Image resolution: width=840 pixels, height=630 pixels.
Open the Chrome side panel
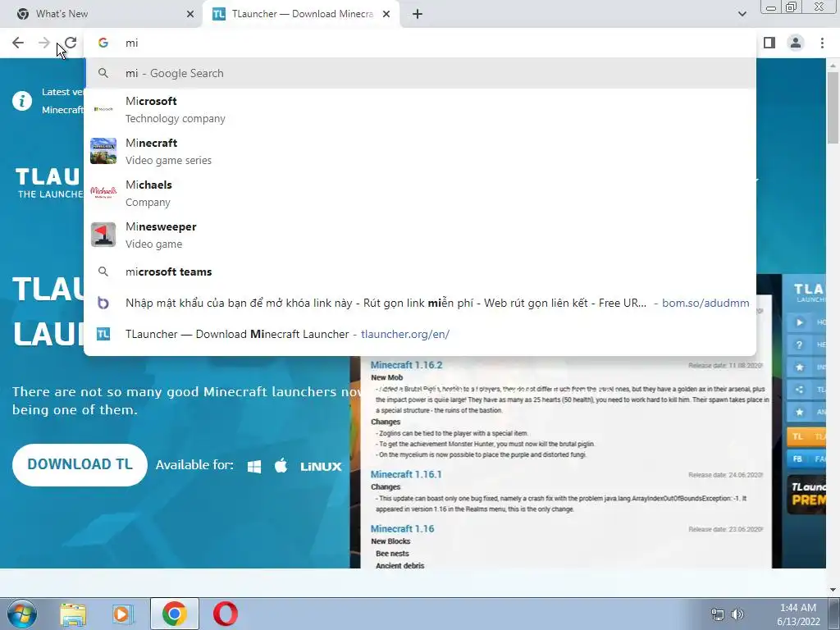coord(769,43)
